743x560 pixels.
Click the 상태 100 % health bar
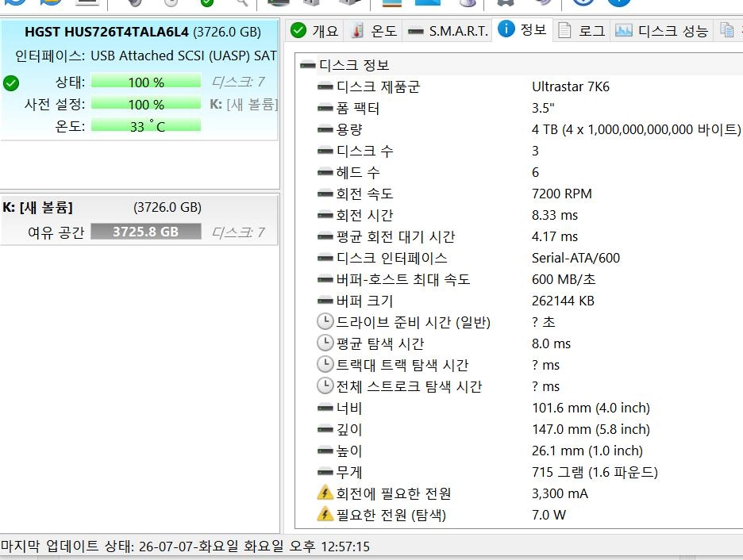pyautogui.click(x=146, y=82)
